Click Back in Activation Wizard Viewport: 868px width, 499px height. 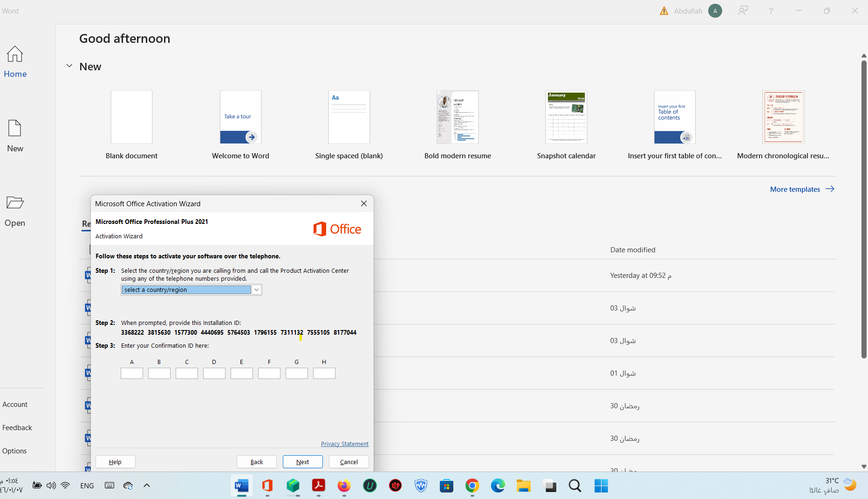[x=257, y=462]
